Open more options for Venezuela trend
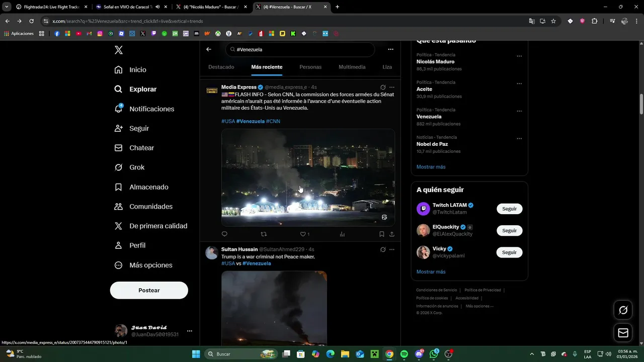This screenshot has height=362, width=644. click(x=519, y=111)
